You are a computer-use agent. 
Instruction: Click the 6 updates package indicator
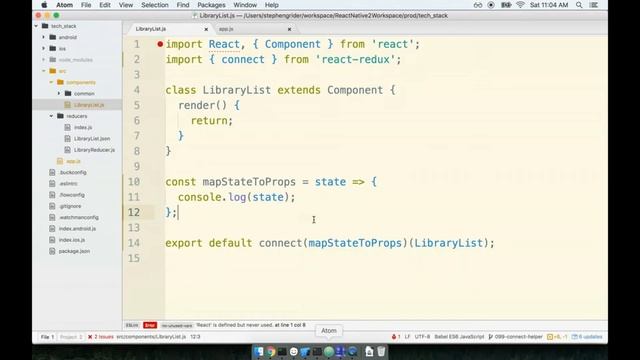tap(587, 337)
